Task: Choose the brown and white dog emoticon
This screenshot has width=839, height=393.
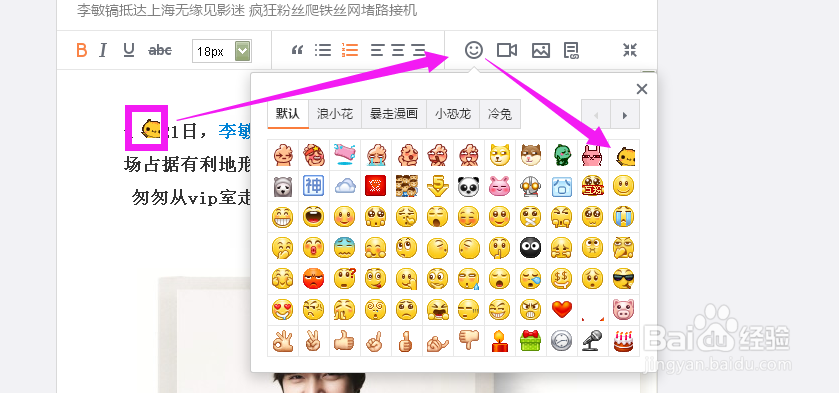Action: [x=531, y=155]
